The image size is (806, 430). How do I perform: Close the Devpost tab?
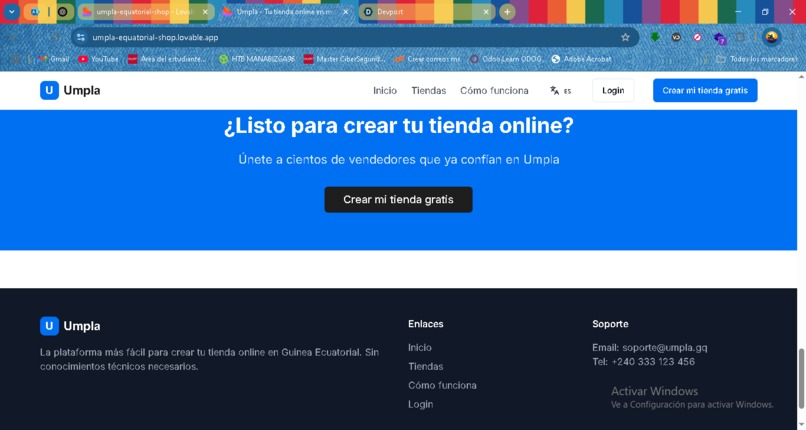[486, 11]
